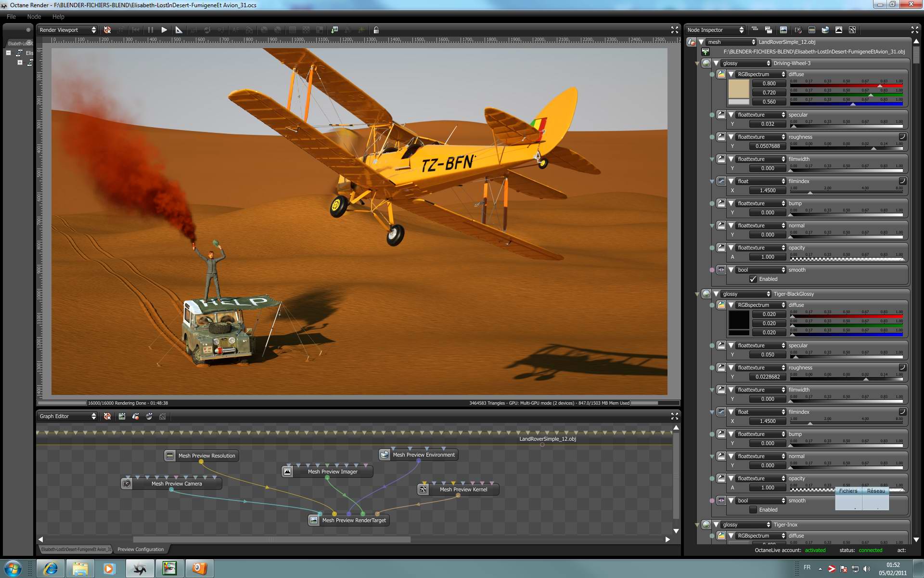This screenshot has width=924, height=578.
Task: Click the camera icon in Node Inspector toolbar
Action: point(798,30)
